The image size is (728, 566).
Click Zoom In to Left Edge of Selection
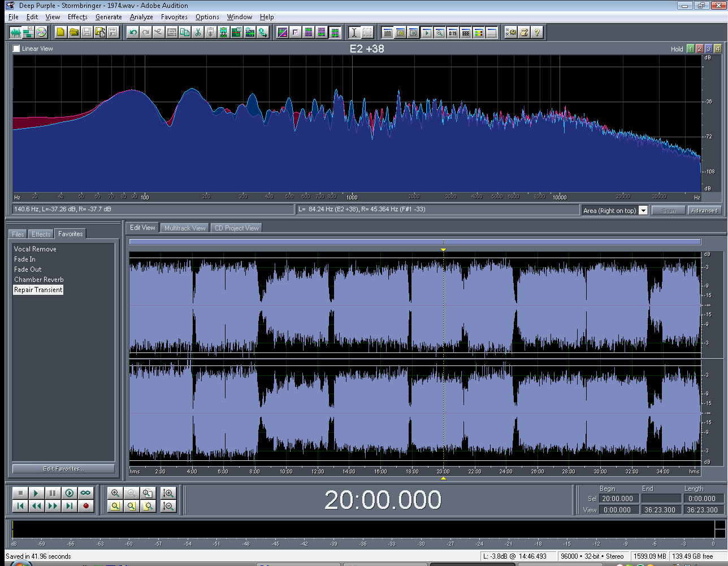tap(131, 506)
